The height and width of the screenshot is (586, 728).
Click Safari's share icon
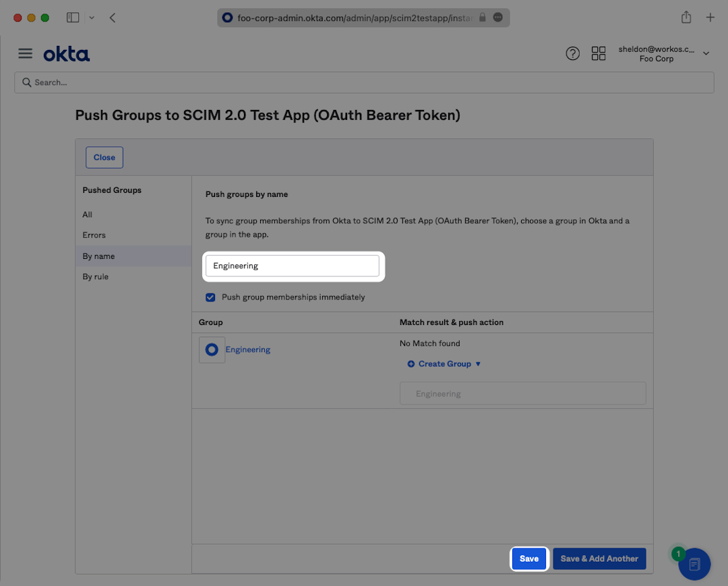pyautogui.click(x=686, y=18)
